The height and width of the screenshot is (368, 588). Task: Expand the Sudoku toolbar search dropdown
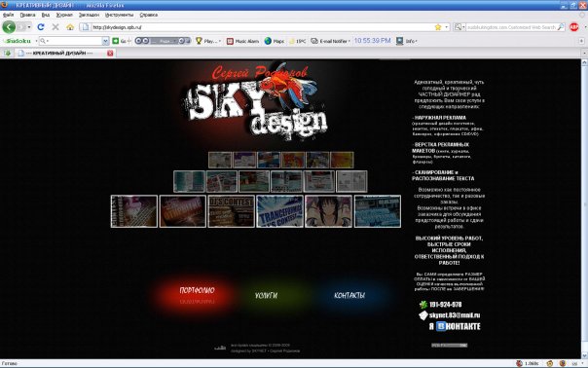tap(105, 41)
